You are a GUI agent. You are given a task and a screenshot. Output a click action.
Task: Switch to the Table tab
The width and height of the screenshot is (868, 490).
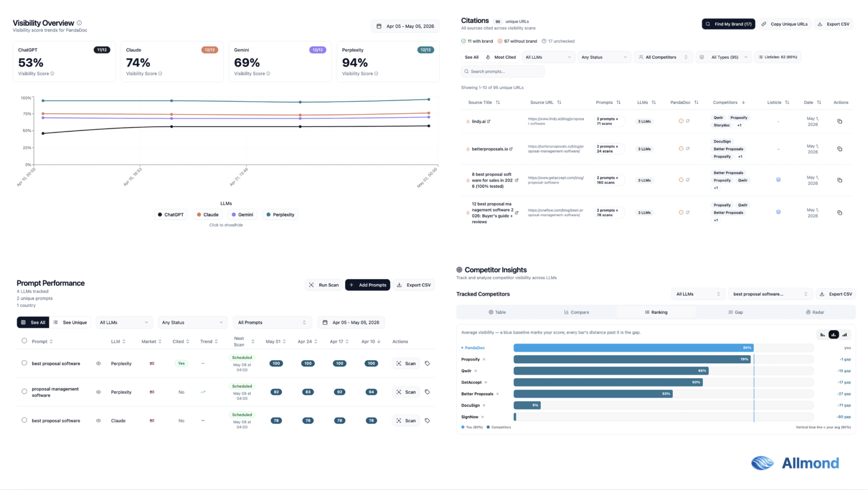497,312
